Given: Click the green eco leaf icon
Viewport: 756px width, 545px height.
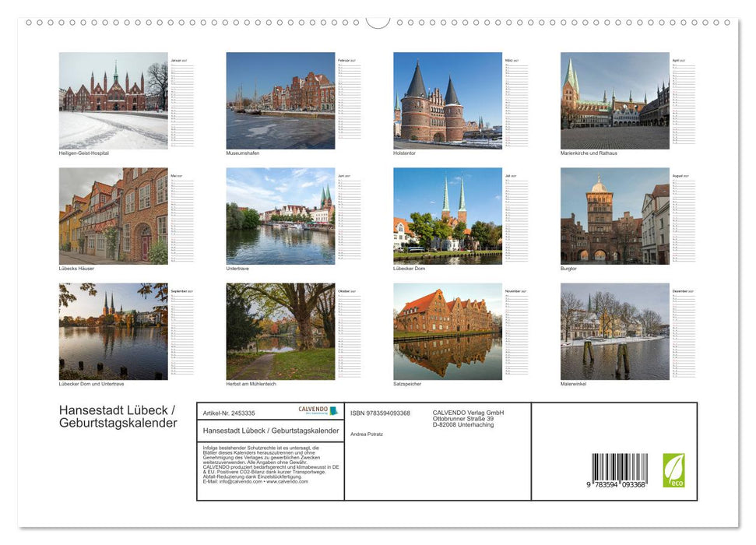Looking at the screenshot, I should click(673, 470).
